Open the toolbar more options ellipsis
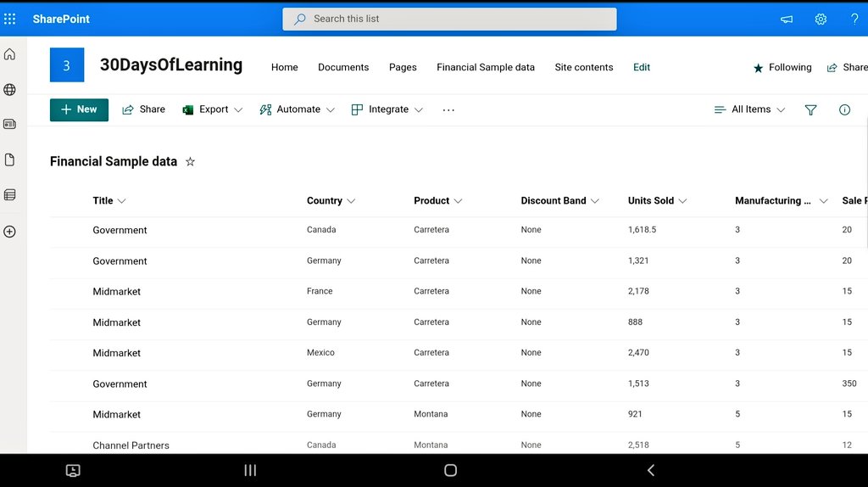This screenshot has width=868, height=487. (448, 109)
